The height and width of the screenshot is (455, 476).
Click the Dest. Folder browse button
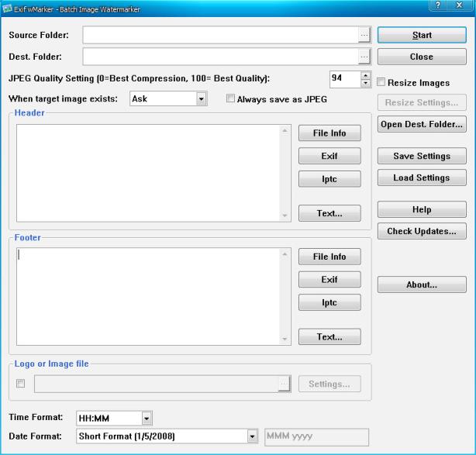click(x=364, y=57)
